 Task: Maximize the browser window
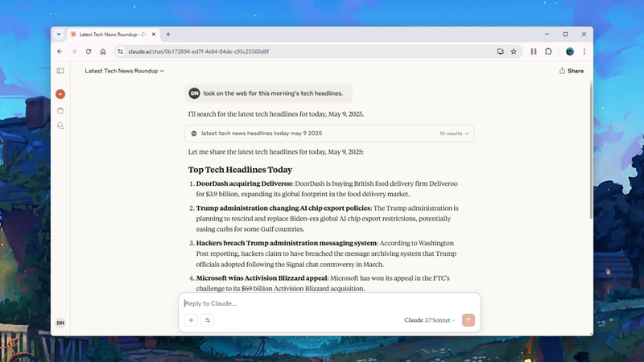(x=565, y=35)
